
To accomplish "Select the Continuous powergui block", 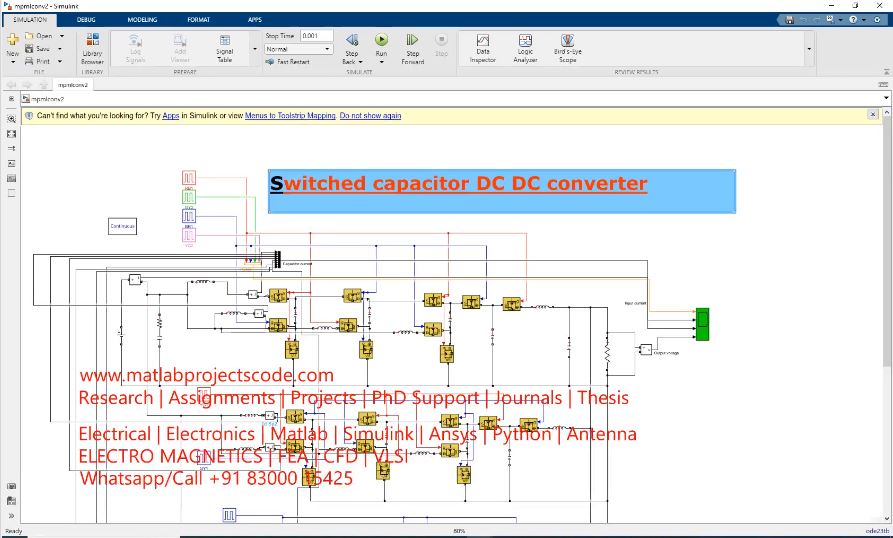I will pos(122,227).
